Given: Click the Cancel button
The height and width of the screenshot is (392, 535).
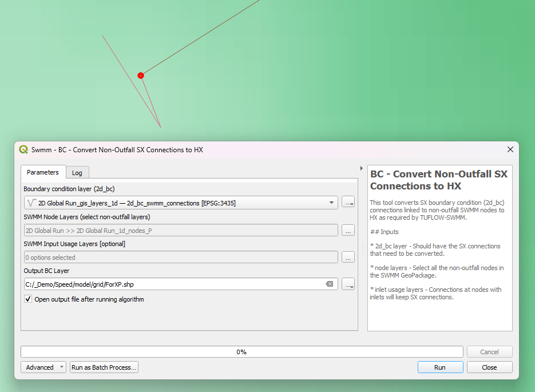Looking at the screenshot, I should [x=489, y=352].
